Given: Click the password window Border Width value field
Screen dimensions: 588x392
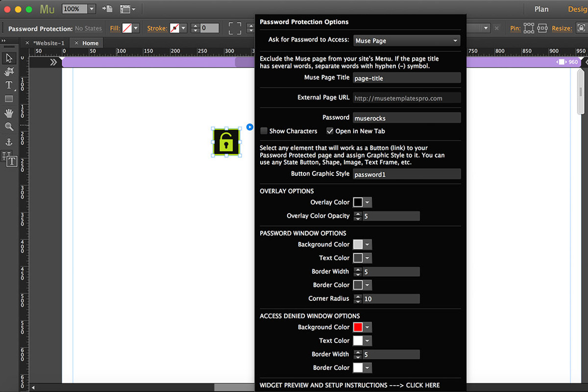Looking at the screenshot, I should pyautogui.click(x=391, y=271).
